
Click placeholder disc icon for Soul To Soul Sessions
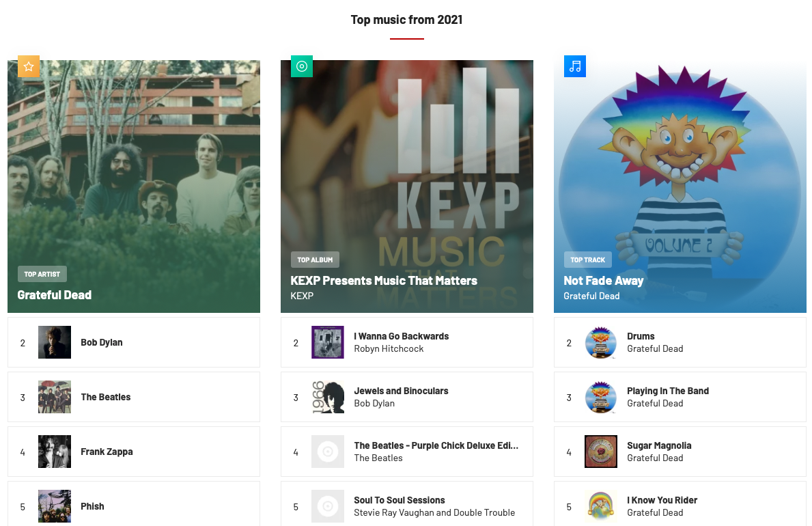click(328, 506)
